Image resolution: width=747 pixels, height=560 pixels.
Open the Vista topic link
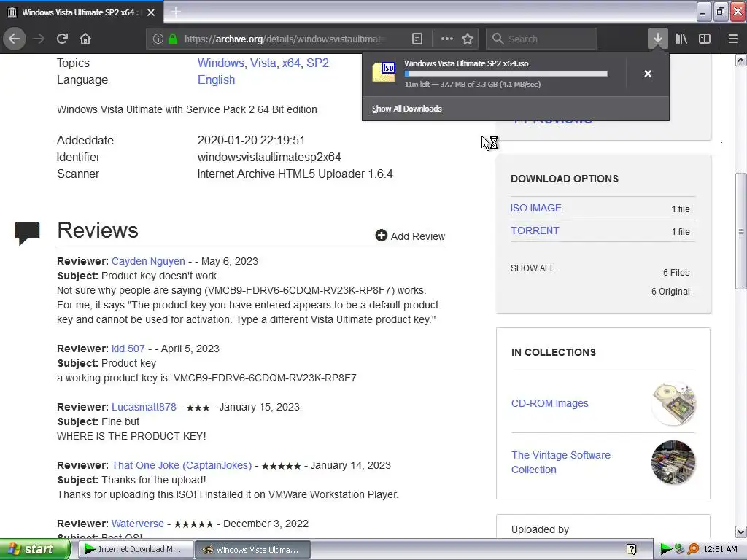coord(264,63)
